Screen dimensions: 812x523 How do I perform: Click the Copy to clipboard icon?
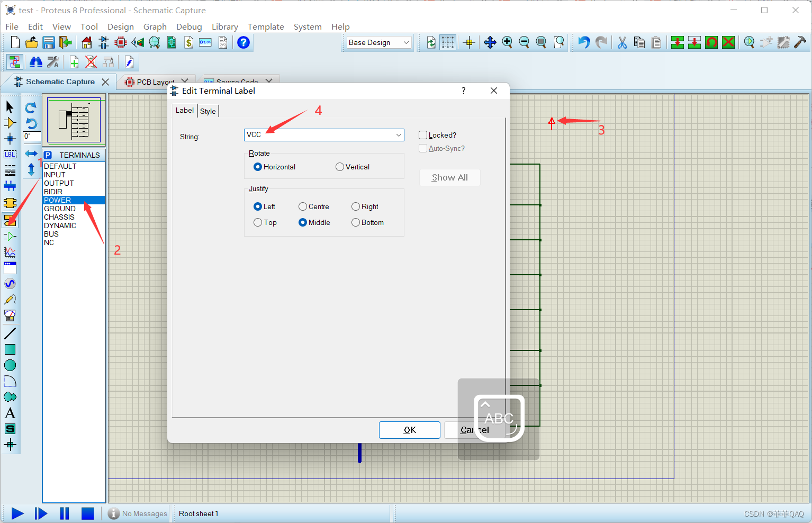point(639,42)
